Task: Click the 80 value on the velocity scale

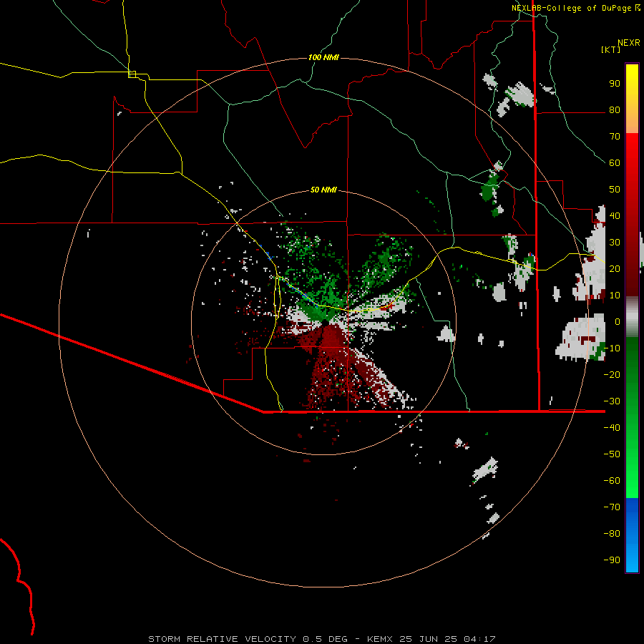Action: click(615, 110)
